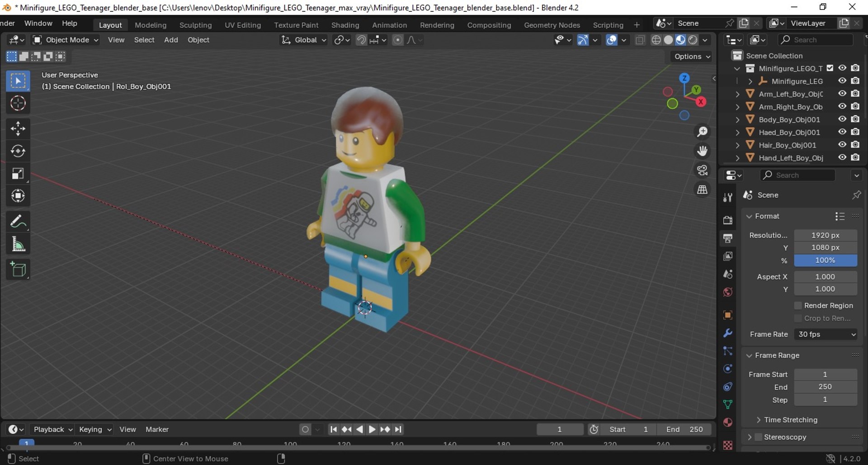Hide Hair_Boy_Obj001 in viewport
Viewport: 868px width, 465px height.
point(842,145)
